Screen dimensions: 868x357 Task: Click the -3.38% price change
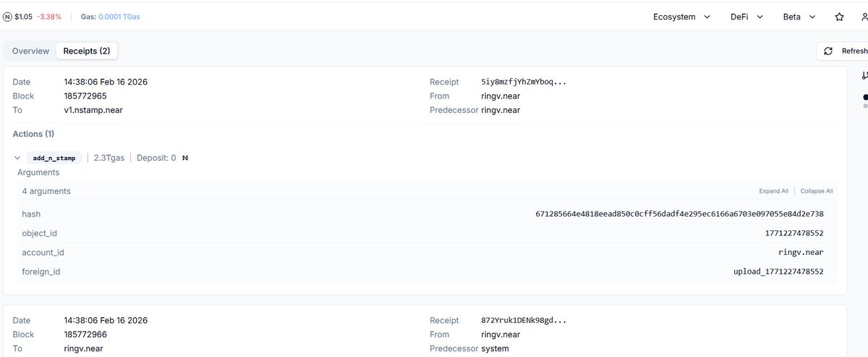point(49,17)
